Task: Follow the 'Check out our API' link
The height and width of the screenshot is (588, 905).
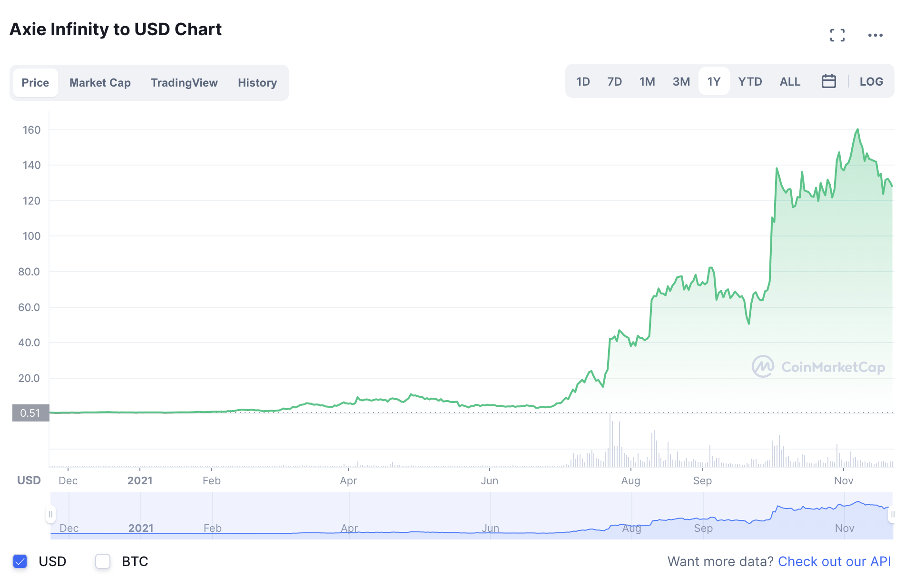Action: [x=834, y=561]
